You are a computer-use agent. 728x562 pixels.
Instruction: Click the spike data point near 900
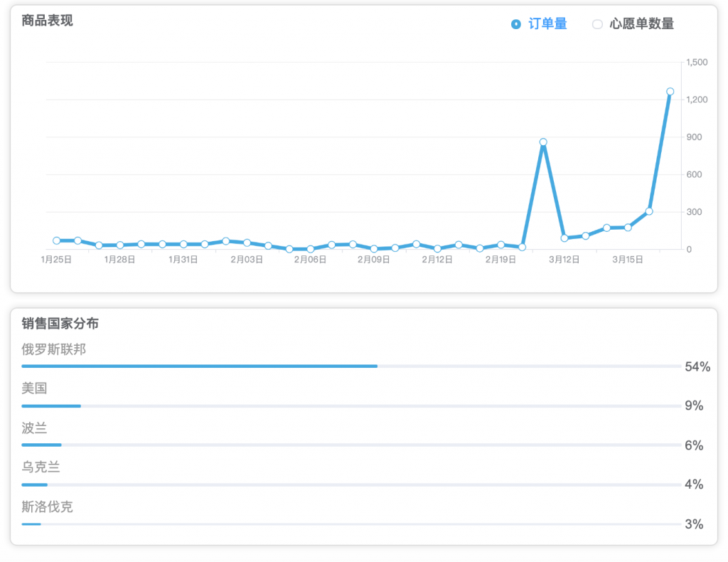click(543, 142)
